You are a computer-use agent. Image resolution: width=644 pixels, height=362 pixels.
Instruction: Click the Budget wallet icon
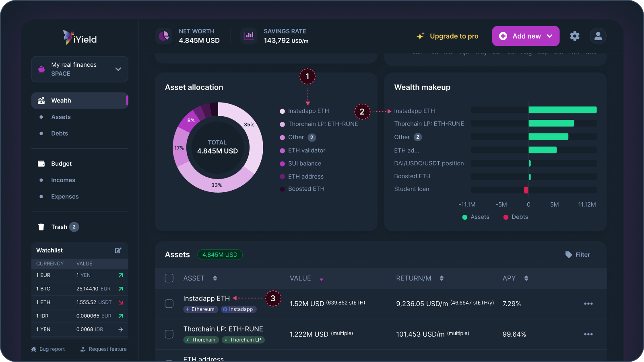(41, 164)
